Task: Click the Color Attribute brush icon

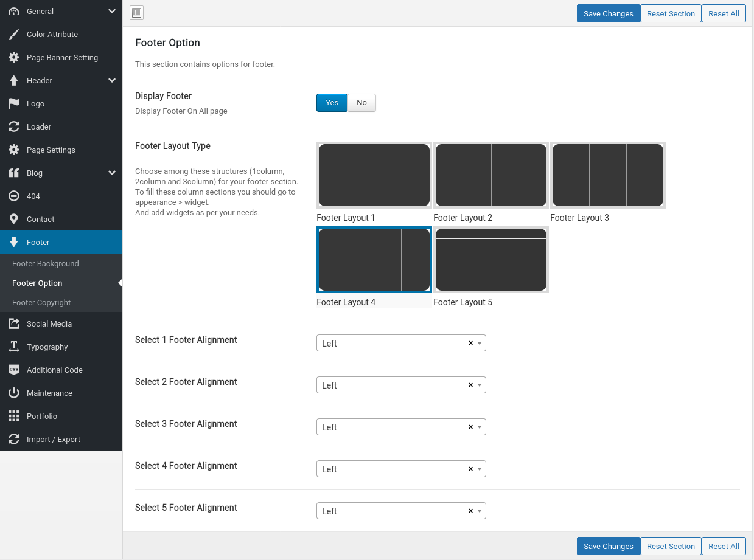Action: [x=13, y=34]
